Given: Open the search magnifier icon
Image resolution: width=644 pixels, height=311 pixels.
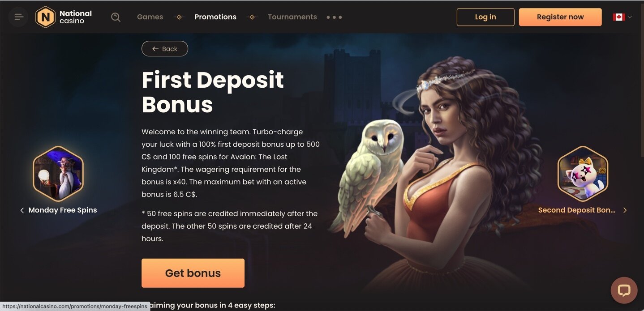Looking at the screenshot, I should 116,17.
